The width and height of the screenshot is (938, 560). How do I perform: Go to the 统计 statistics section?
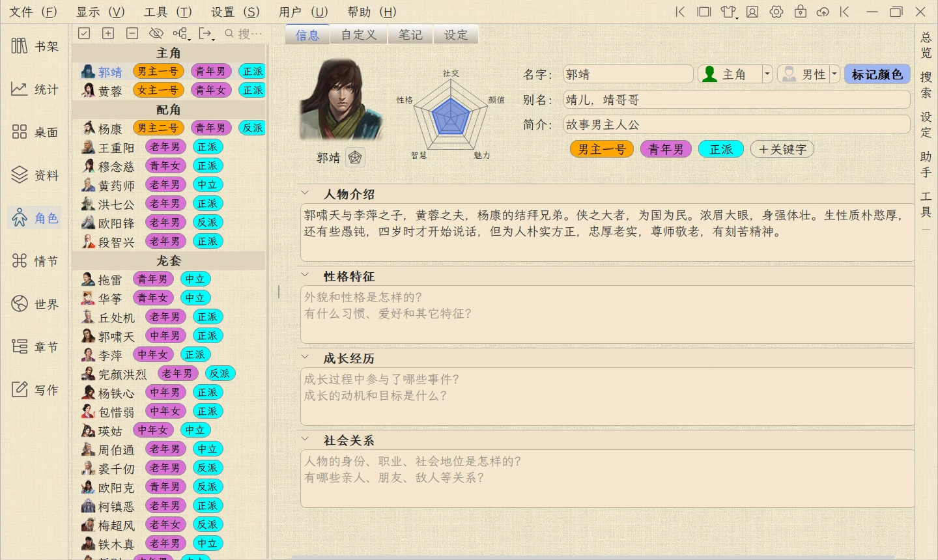coord(36,89)
